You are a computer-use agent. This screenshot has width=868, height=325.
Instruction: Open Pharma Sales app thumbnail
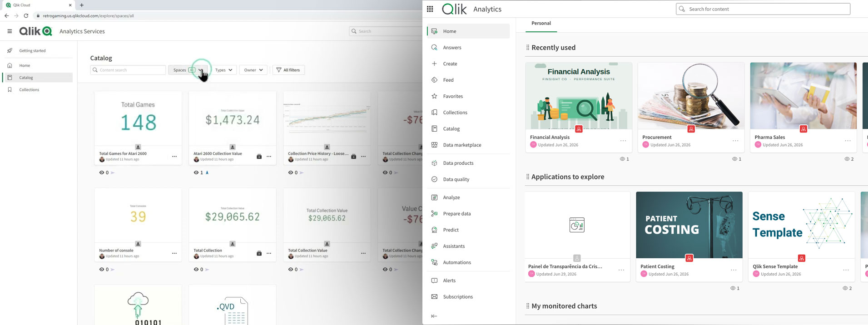pyautogui.click(x=803, y=96)
